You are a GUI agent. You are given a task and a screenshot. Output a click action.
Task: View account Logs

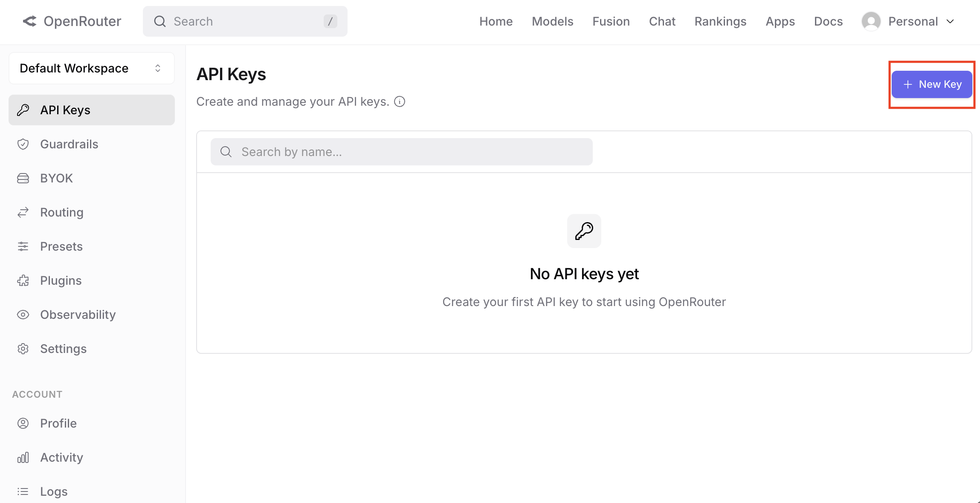(92, 491)
